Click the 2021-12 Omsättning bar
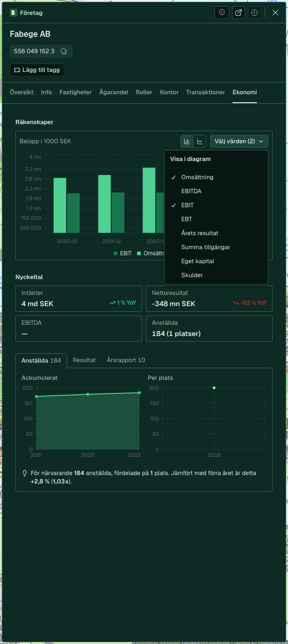 [x=104, y=204]
